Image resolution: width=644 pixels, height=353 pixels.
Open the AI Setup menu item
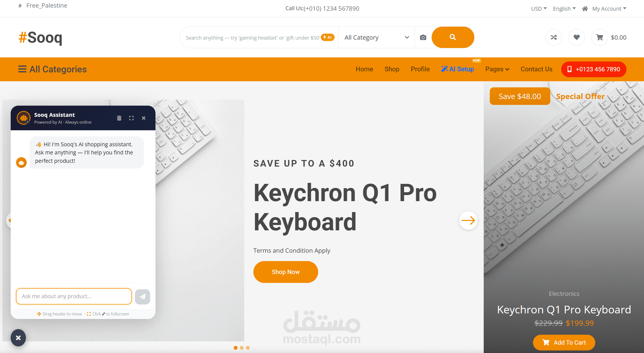click(x=458, y=69)
